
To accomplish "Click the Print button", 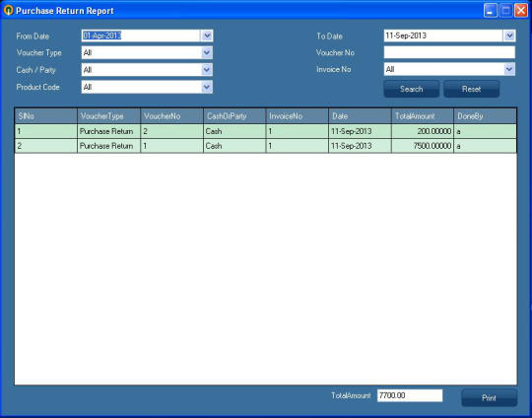I will pyautogui.click(x=489, y=398).
